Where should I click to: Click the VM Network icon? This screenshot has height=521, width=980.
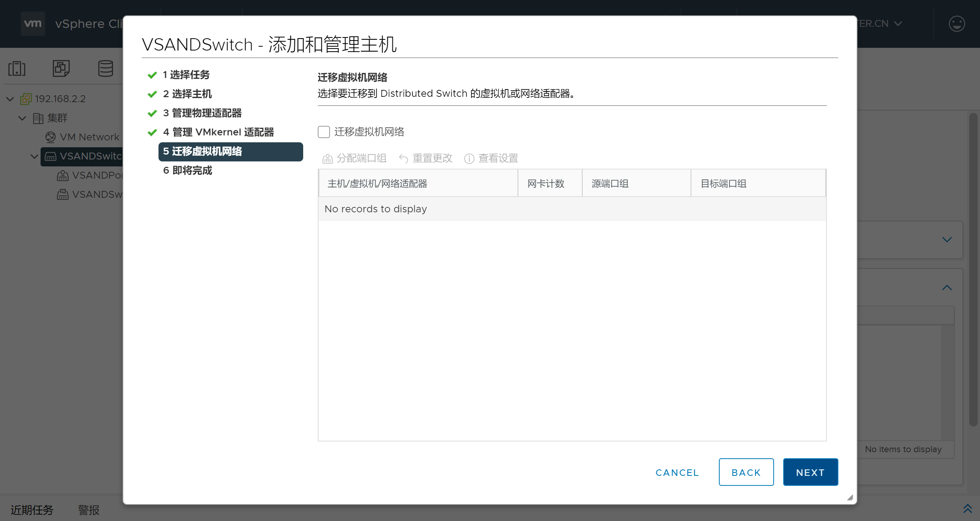50,137
